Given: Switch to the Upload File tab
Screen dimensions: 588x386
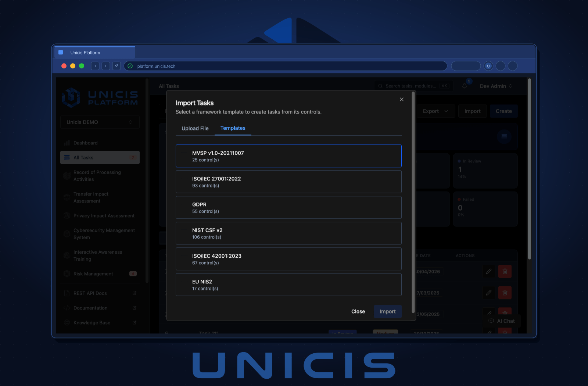Looking at the screenshot, I should (x=195, y=128).
